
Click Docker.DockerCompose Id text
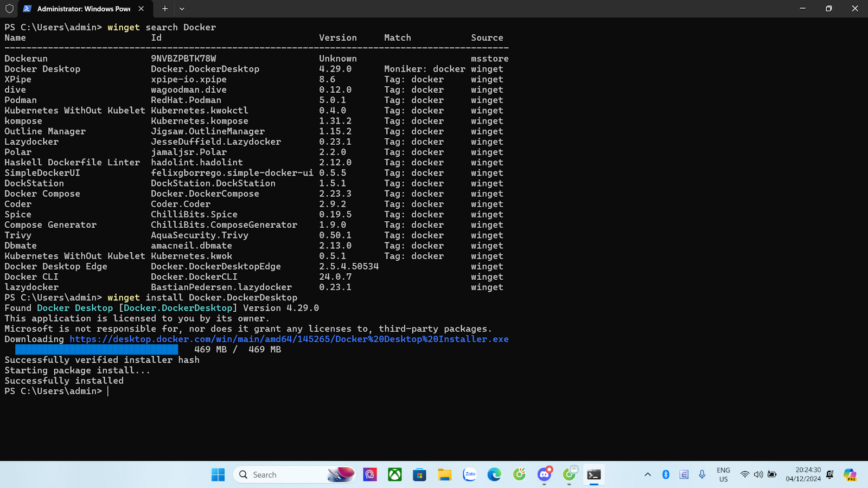click(x=205, y=194)
